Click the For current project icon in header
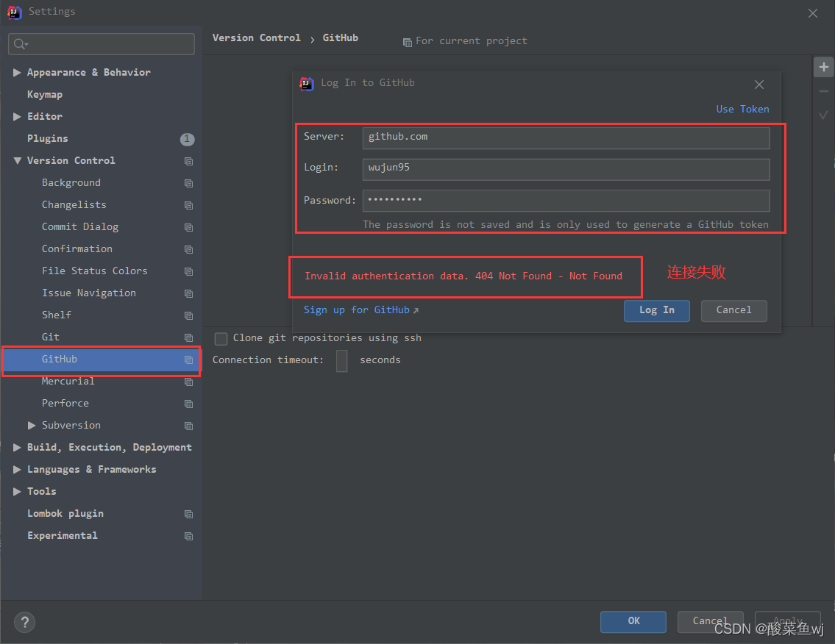Screen dimensions: 835x644 408,42
